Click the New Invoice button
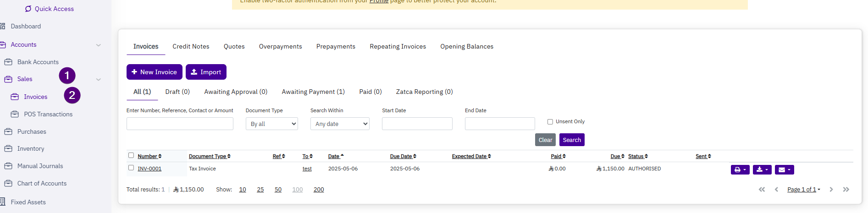This screenshot has height=213, width=868. [x=154, y=72]
